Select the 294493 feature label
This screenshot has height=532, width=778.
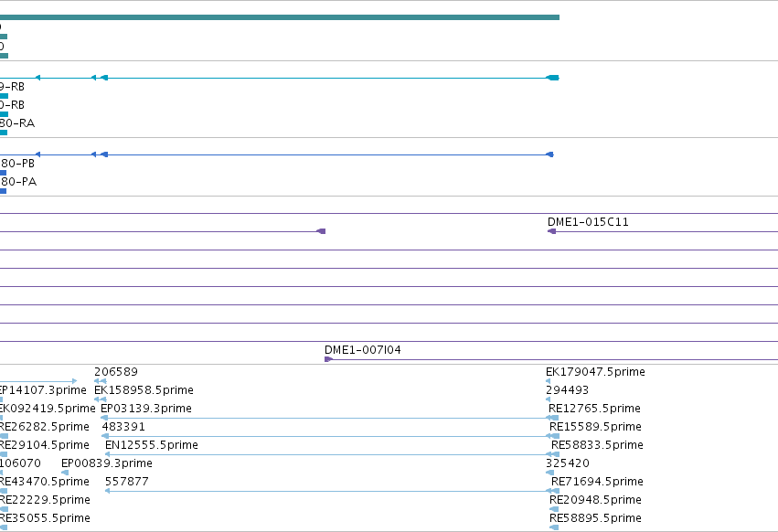click(567, 390)
